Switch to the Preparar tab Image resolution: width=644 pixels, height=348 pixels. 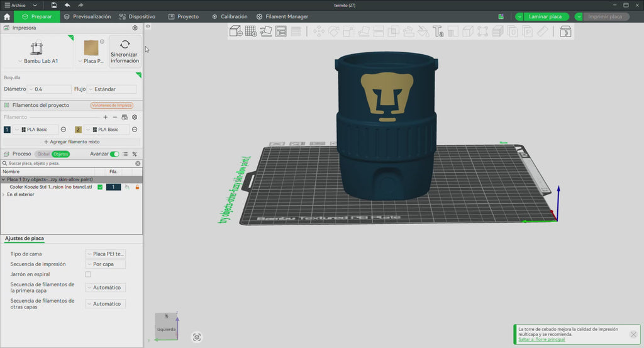click(x=37, y=17)
